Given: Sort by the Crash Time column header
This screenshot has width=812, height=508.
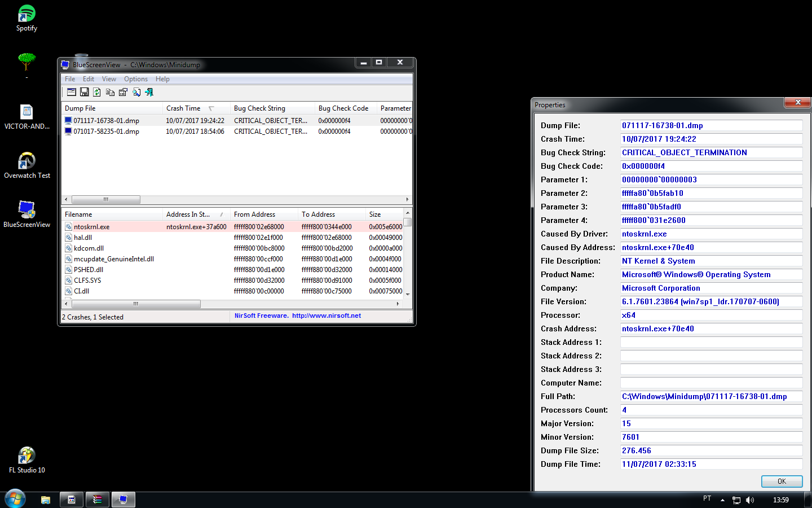Looking at the screenshot, I should (x=196, y=108).
